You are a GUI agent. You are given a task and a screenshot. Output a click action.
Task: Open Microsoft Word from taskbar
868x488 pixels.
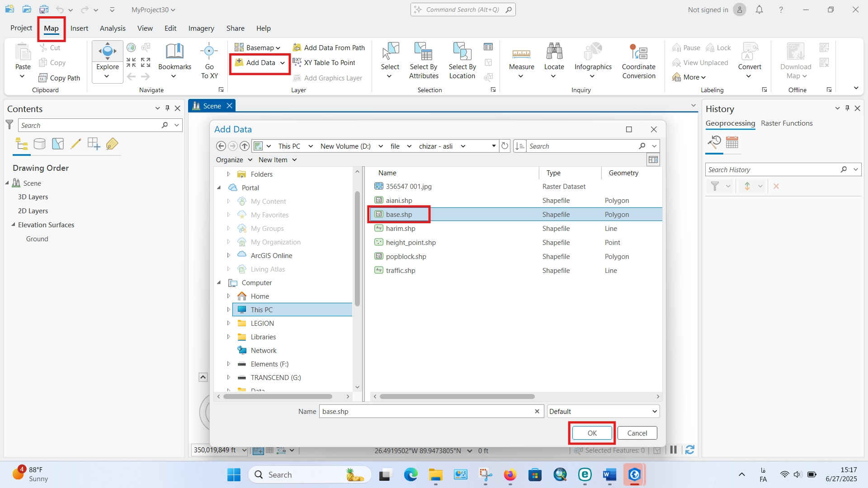pos(609,475)
